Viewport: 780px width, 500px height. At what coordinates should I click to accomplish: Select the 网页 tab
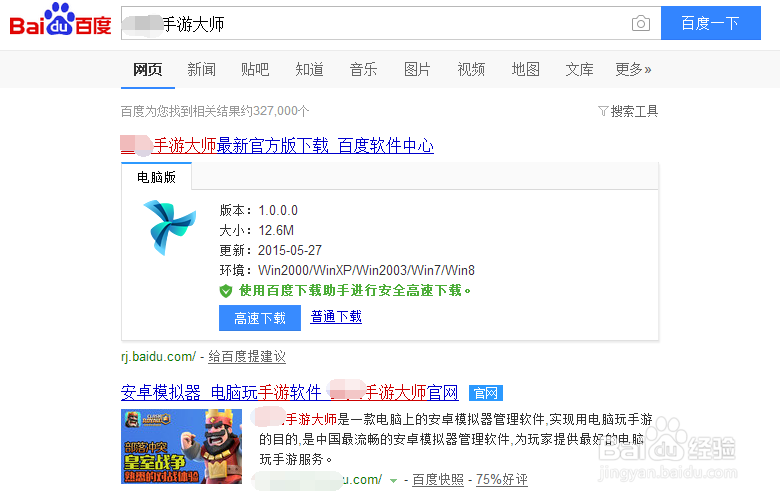[x=148, y=69]
